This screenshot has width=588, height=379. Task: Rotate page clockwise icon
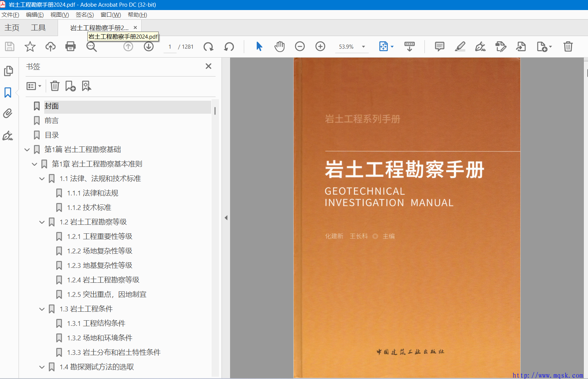209,46
